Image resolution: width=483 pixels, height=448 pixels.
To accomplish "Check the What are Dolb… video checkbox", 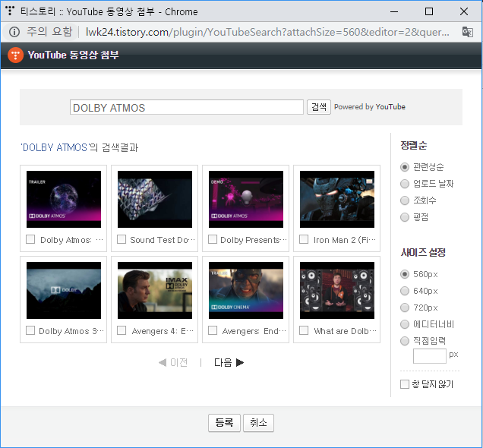I will (x=304, y=330).
